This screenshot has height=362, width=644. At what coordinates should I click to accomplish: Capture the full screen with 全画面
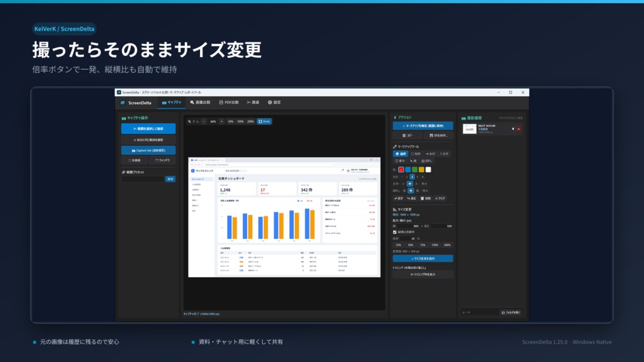coord(135,160)
